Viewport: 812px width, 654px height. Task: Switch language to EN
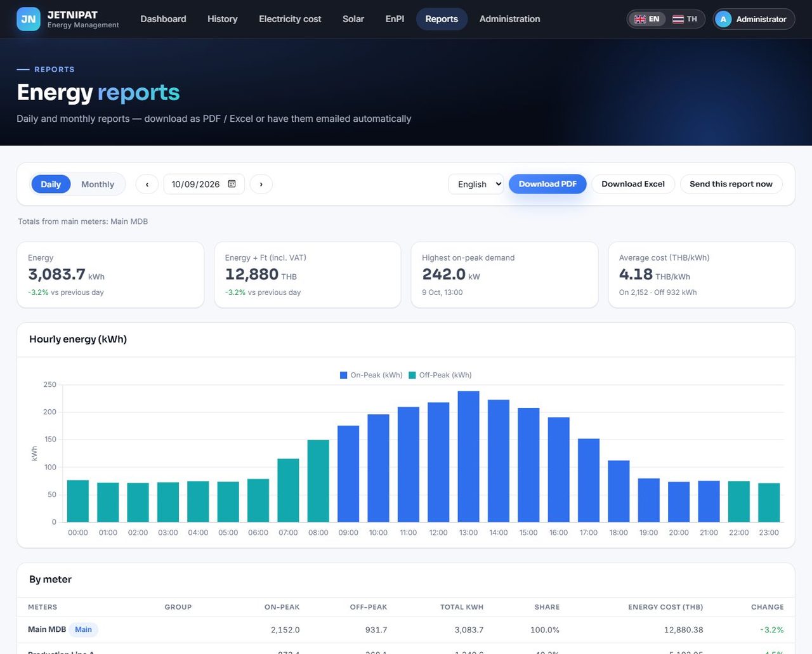coord(647,19)
